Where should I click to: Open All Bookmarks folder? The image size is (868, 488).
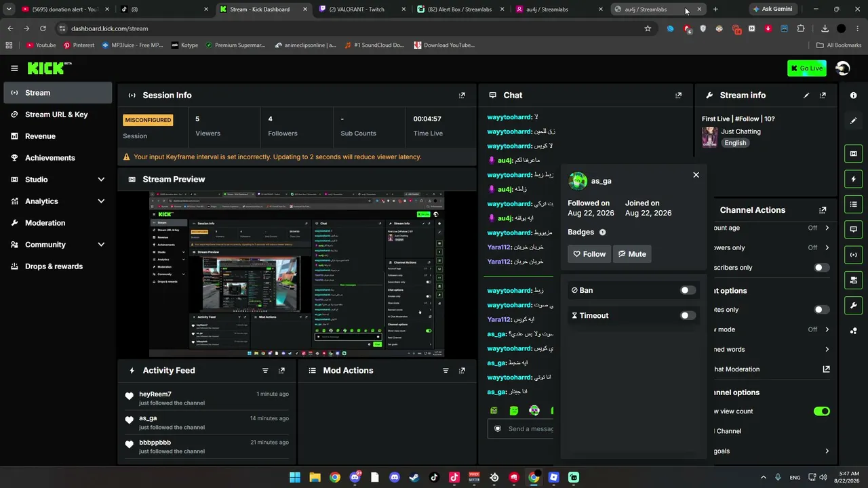839,45
